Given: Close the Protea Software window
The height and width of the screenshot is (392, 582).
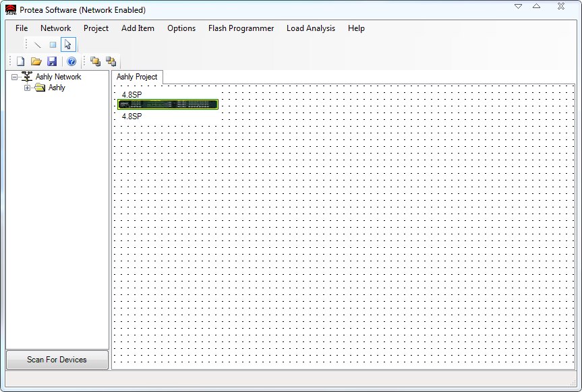Looking at the screenshot, I should (x=561, y=6).
